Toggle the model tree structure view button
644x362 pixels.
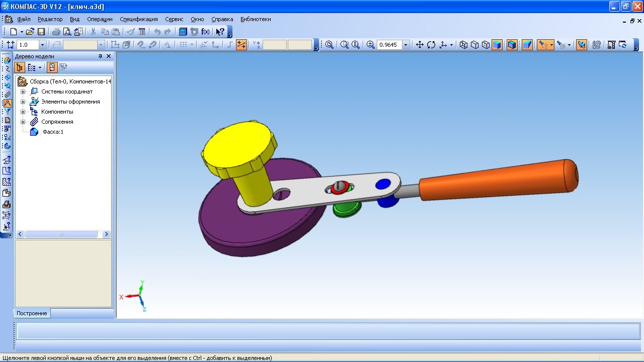tap(20, 67)
